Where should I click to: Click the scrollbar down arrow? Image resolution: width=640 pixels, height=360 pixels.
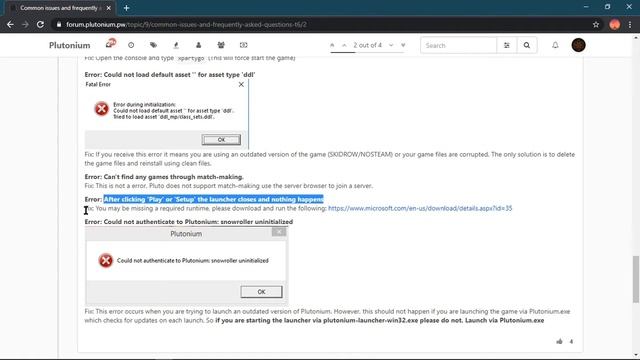click(x=636, y=356)
